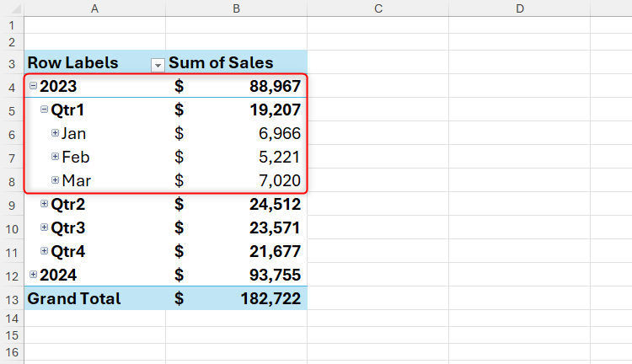
Task: Collapse the 2023 year group
Action: point(33,85)
